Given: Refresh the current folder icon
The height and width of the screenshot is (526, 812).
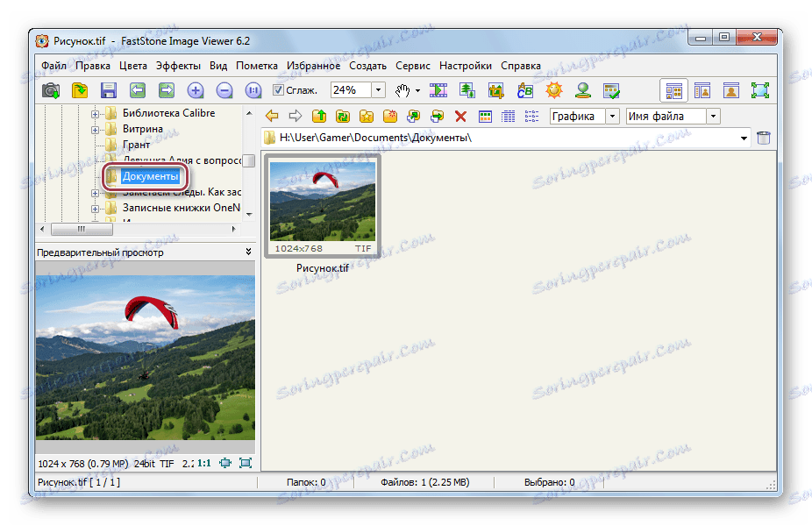Looking at the screenshot, I should (x=343, y=116).
